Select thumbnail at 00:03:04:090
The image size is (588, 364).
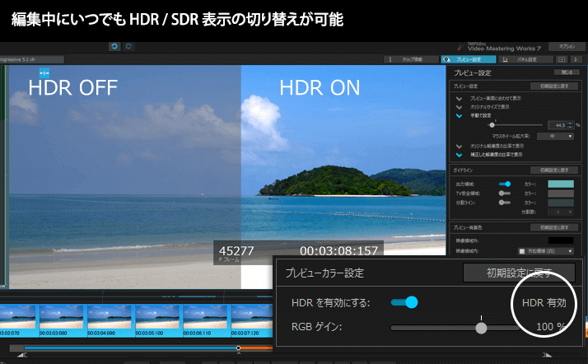point(110,320)
